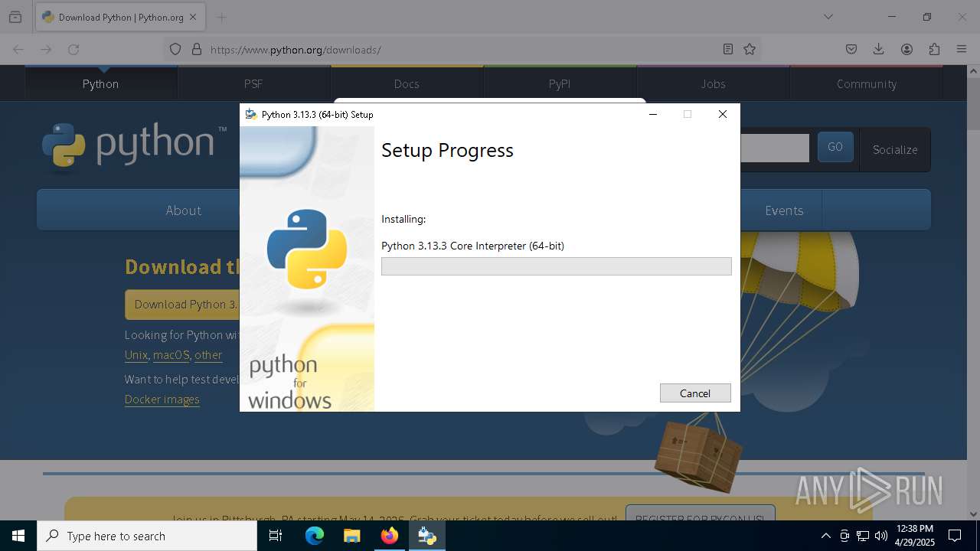The image size is (980, 551).
Task: Click the taskbar search box
Action: [x=147, y=536]
